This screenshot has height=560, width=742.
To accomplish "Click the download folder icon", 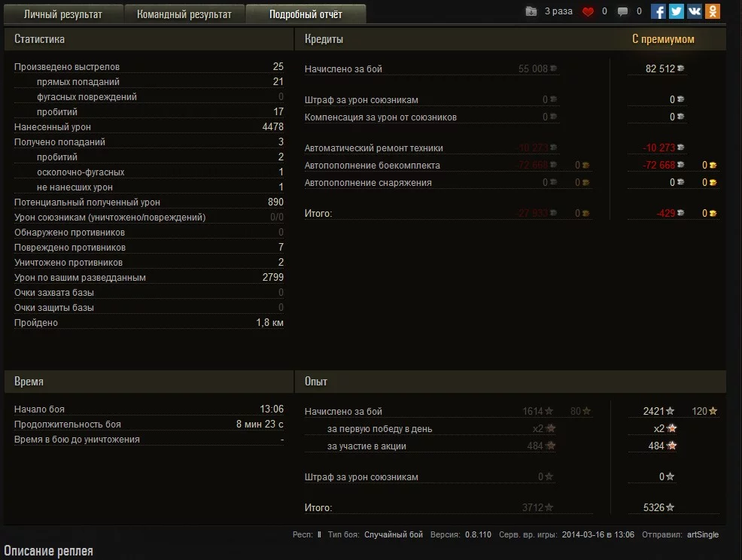I will 531,11.
